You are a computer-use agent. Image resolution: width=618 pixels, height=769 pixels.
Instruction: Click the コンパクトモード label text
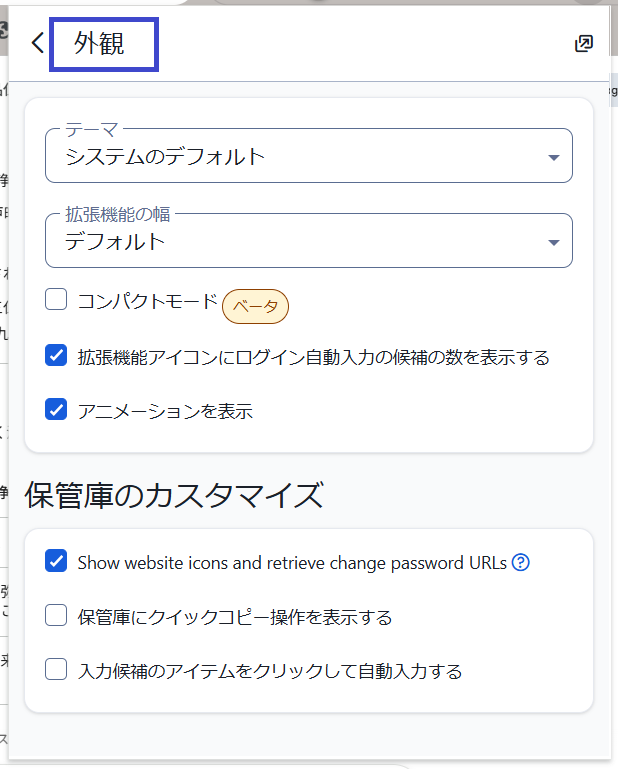click(147, 300)
